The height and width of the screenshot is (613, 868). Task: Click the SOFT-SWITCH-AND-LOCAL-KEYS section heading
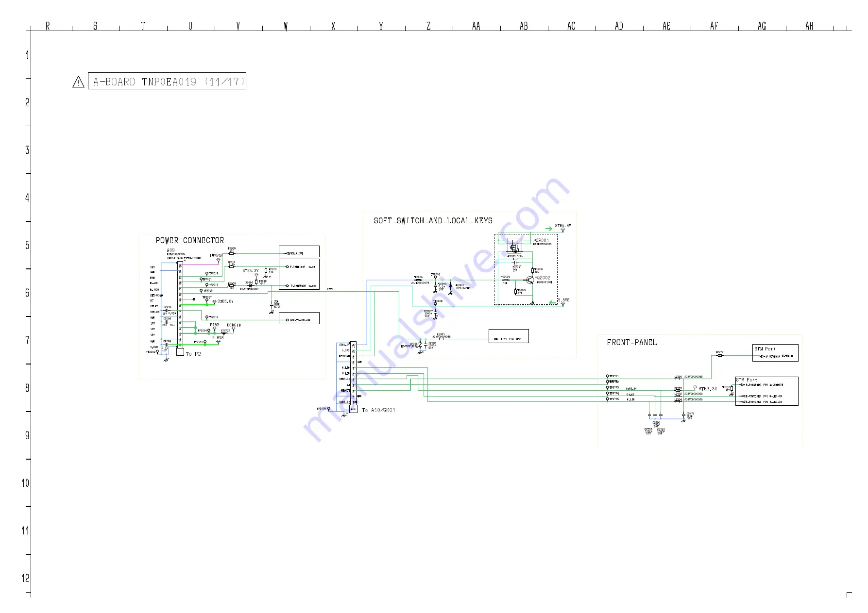click(x=433, y=221)
